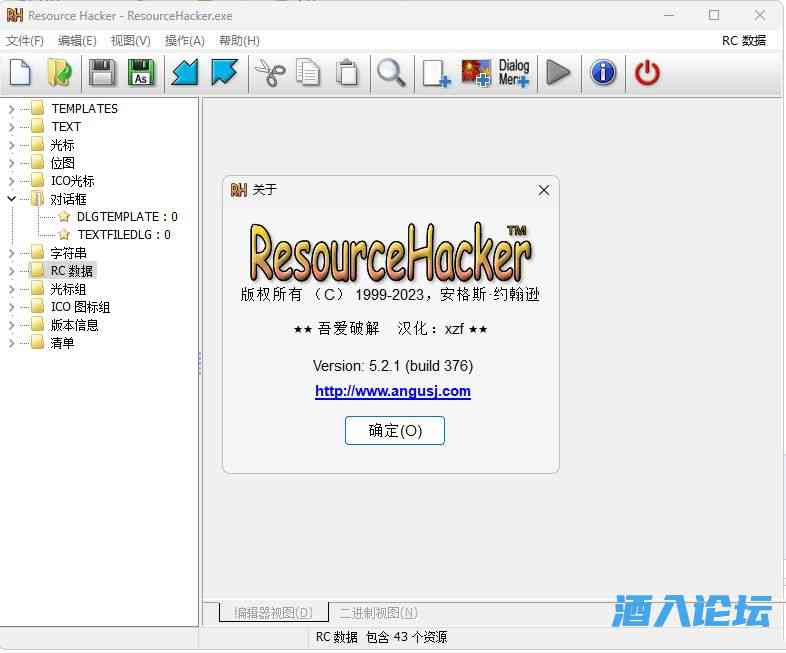Screen dimensions: 786x653
Task: Click the Dialog Merge toolbar icon
Action: click(514, 73)
